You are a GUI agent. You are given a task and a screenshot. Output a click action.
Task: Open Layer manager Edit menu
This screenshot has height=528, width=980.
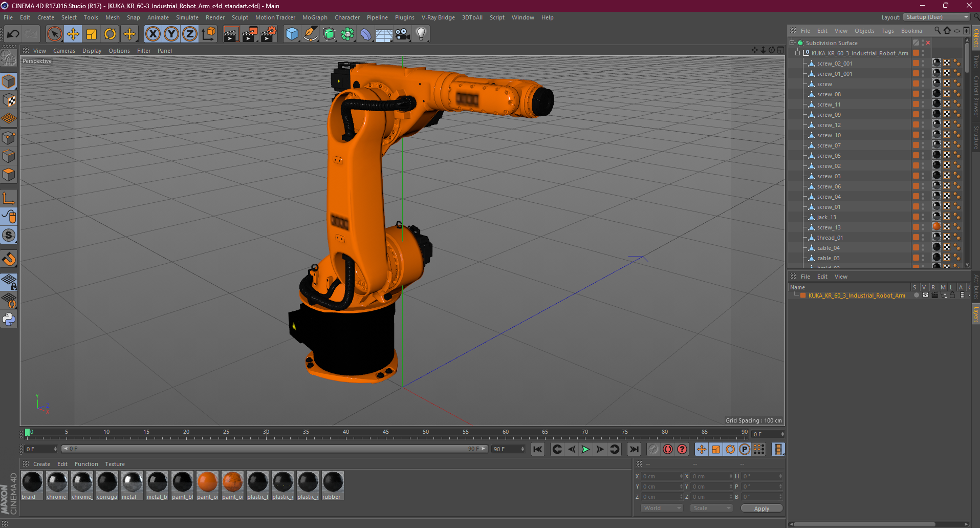coord(822,277)
